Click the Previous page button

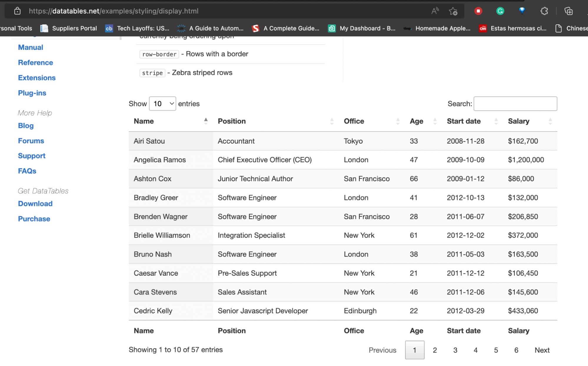(382, 350)
